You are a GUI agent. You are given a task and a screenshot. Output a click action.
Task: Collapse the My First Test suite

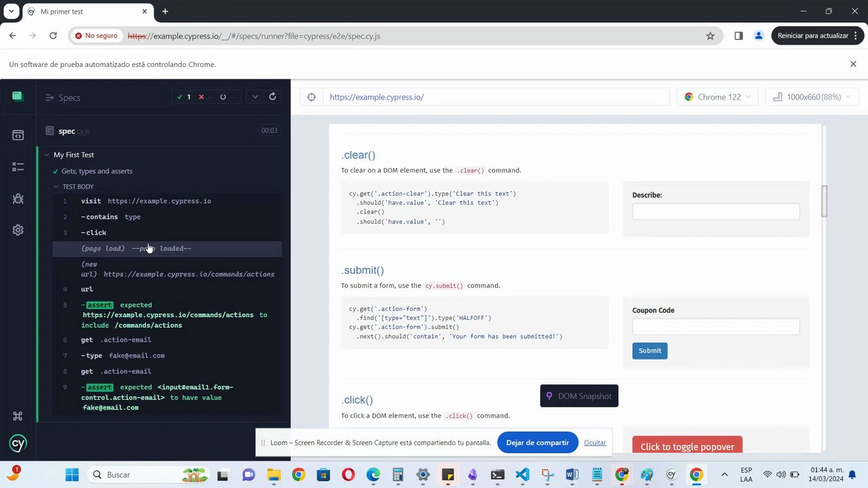click(47, 155)
